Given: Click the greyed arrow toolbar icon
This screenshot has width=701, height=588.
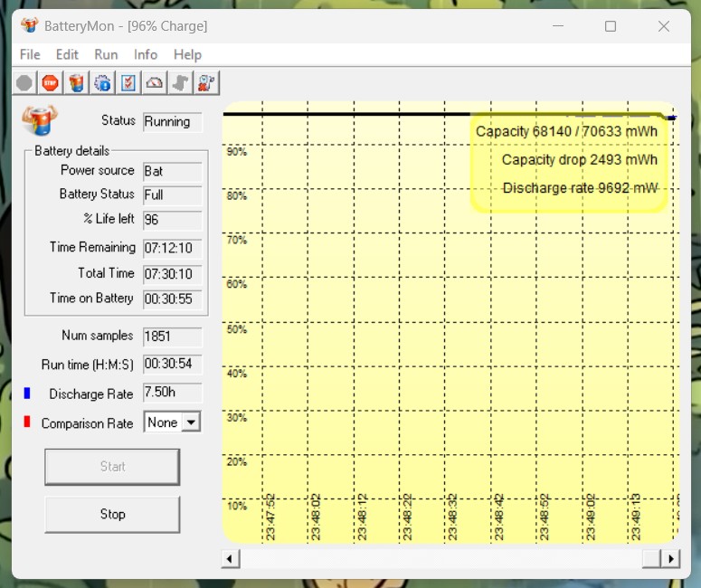Looking at the screenshot, I should pos(180,83).
